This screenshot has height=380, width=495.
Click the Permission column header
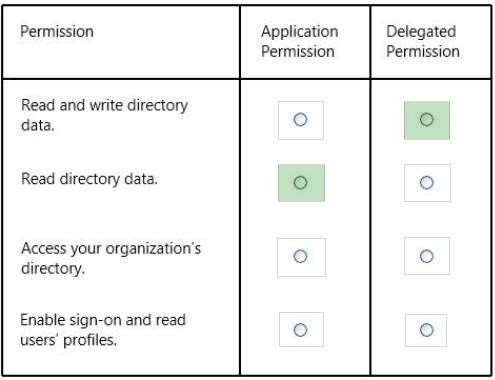click(x=57, y=32)
